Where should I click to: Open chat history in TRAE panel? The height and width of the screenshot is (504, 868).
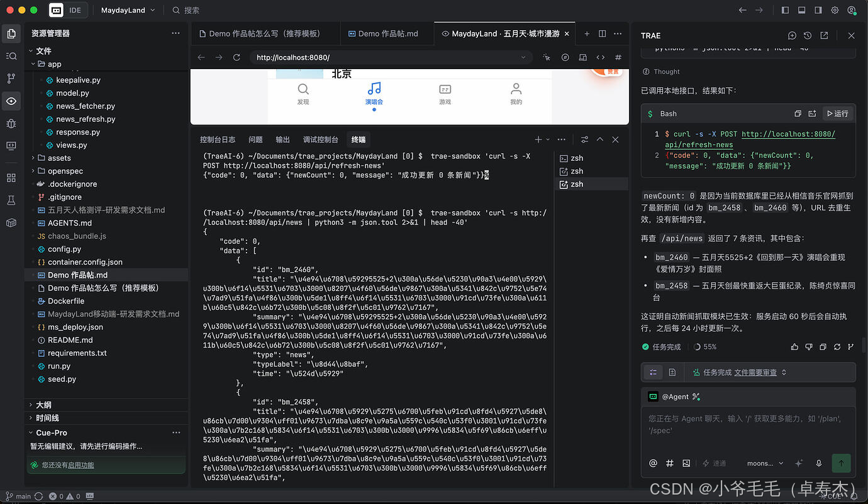[808, 36]
